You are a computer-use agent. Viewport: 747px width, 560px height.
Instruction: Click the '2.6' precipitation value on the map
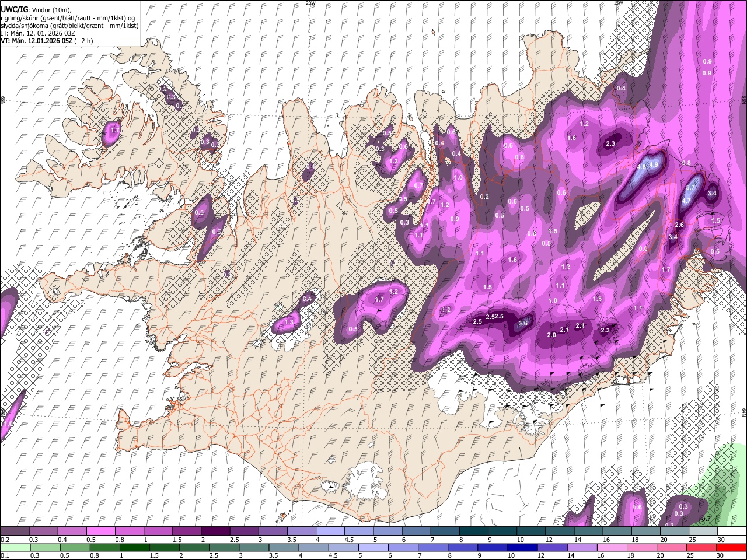click(679, 225)
